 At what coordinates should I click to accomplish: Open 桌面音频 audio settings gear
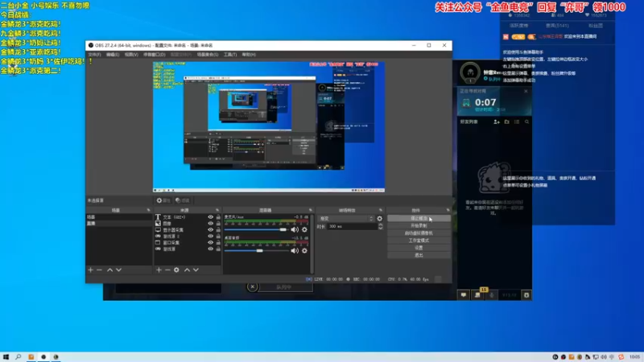(304, 251)
